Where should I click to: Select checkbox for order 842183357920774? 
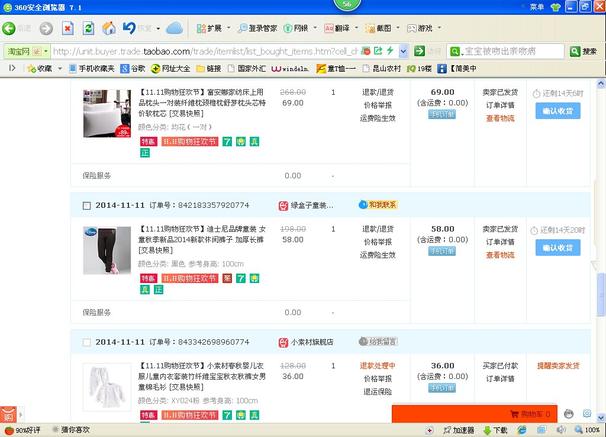(x=87, y=206)
